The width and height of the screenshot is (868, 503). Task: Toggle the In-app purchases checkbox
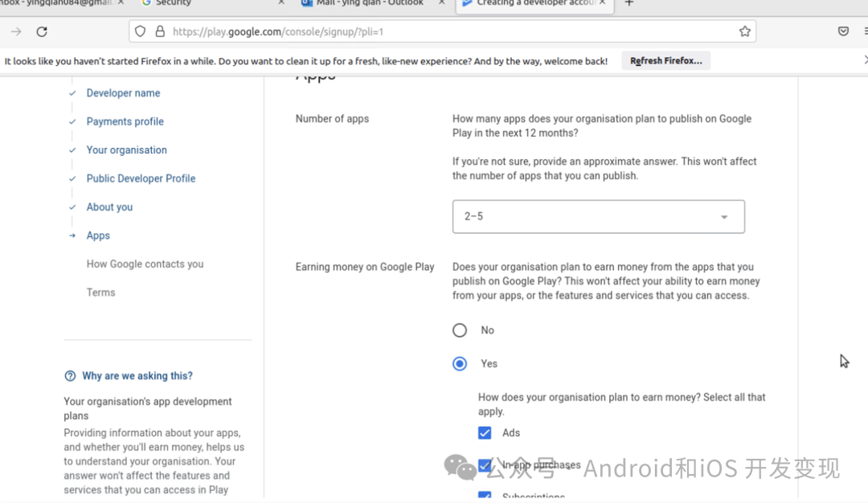pyautogui.click(x=485, y=465)
